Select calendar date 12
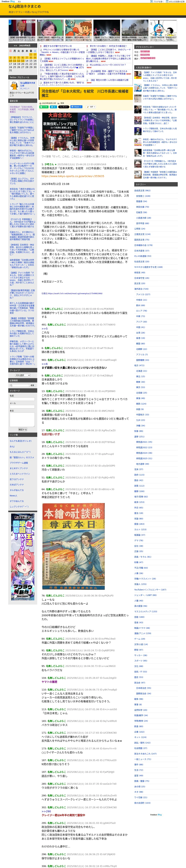The image size is (186, 868). click(18, 61)
